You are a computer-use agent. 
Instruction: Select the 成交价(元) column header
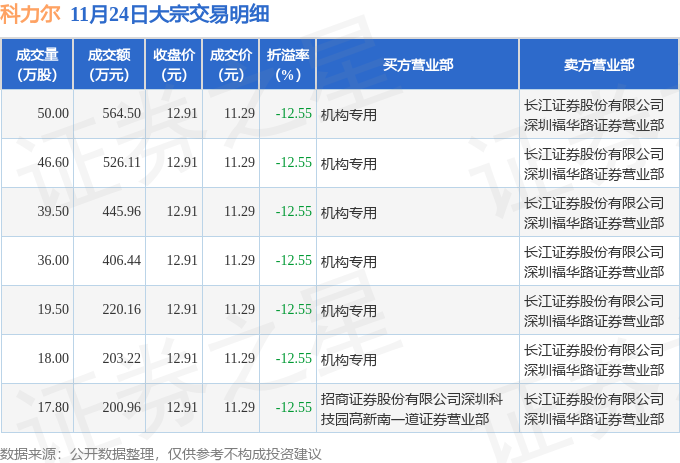[x=231, y=65]
